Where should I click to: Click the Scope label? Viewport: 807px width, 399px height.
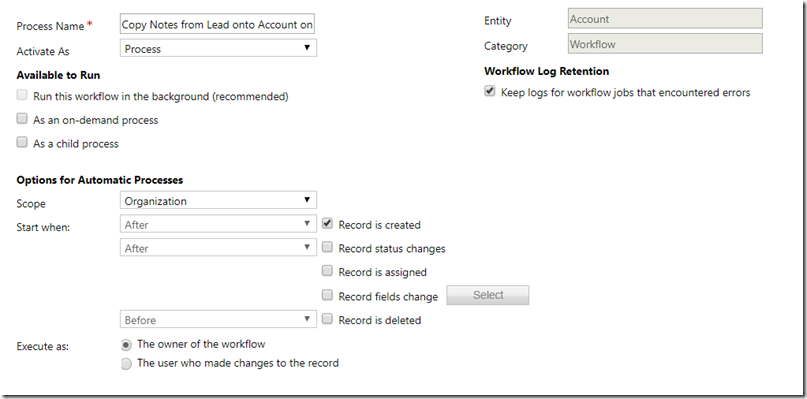[31, 203]
